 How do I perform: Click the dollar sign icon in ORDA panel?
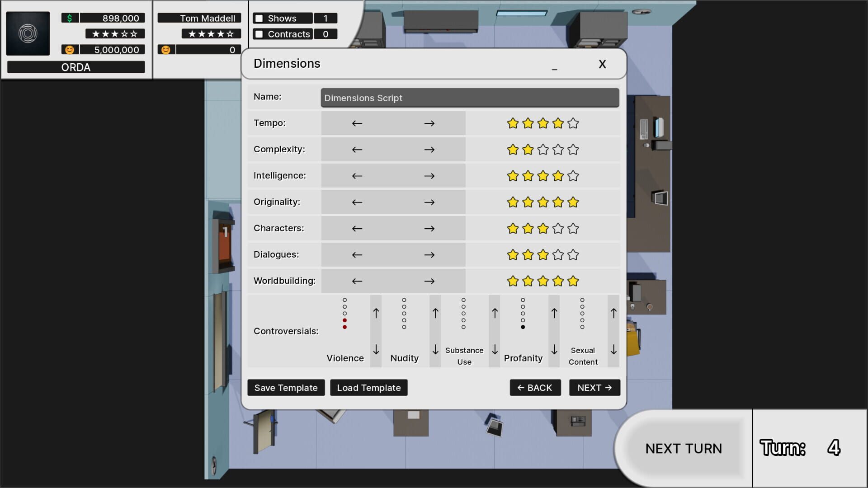click(69, 18)
